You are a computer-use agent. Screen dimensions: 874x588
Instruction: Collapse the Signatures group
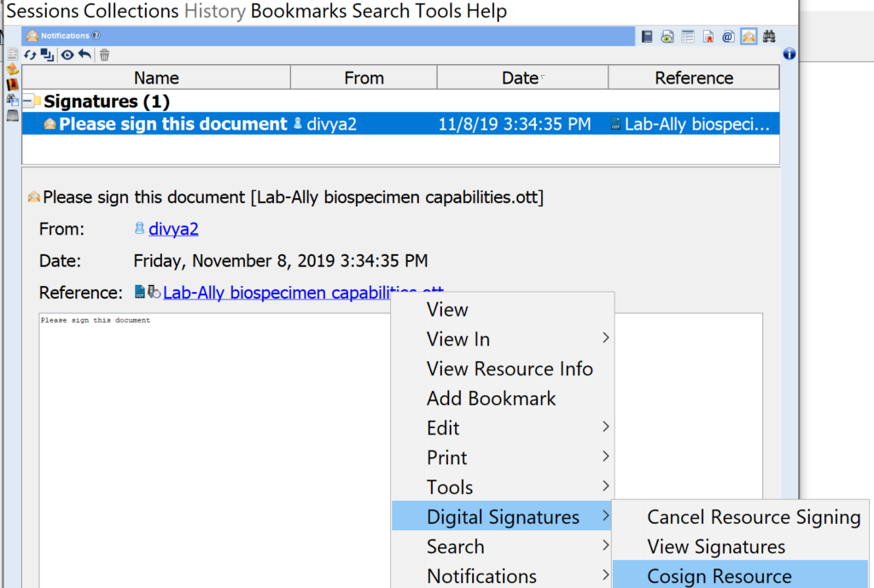click(28, 102)
